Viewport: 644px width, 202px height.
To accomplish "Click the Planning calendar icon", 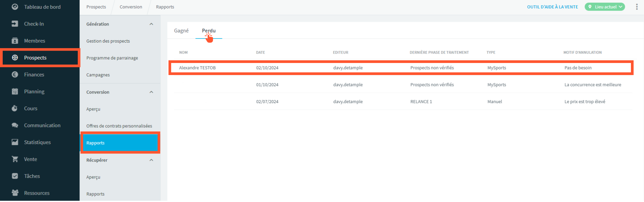I will 15,91.
